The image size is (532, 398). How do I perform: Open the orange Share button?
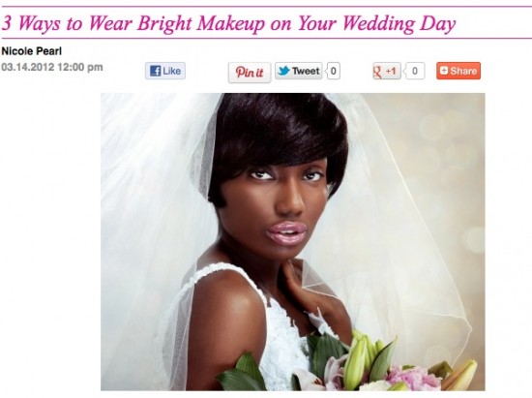(x=458, y=71)
